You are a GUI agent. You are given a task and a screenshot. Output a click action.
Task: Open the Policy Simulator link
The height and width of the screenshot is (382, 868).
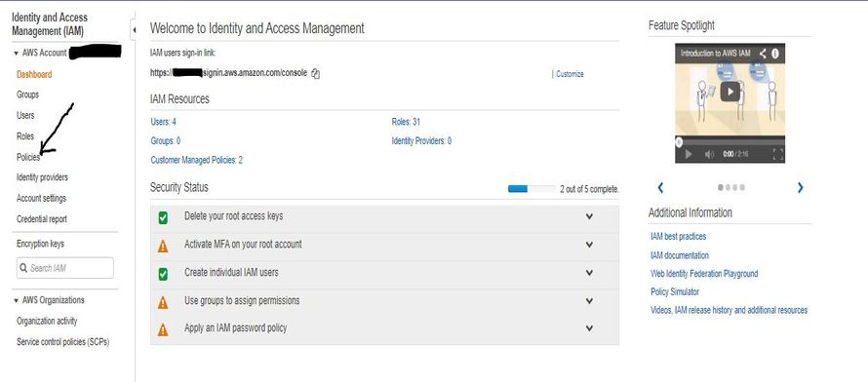pos(675,292)
